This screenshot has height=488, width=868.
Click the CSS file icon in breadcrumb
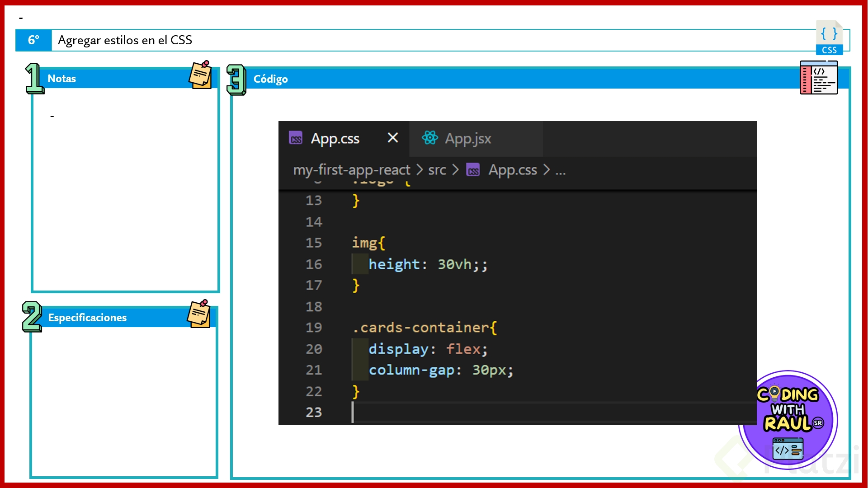click(x=473, y=170)
